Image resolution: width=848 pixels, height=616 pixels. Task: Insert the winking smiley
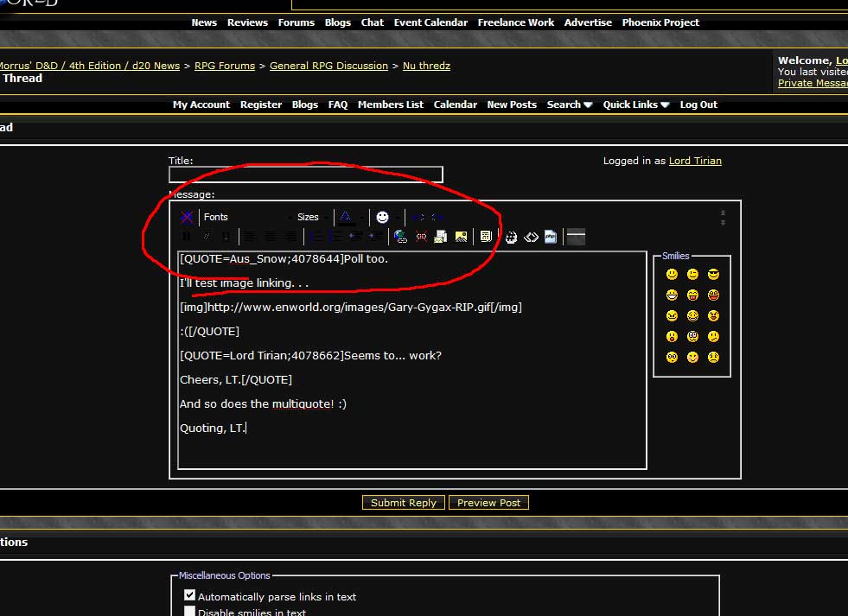pyautogui.click(x=692, y=274)
